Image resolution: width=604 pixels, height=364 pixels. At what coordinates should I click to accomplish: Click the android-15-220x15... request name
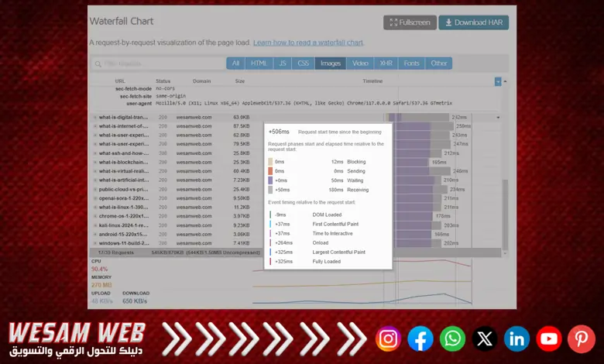pyautogui.click(x=123, y=234)
